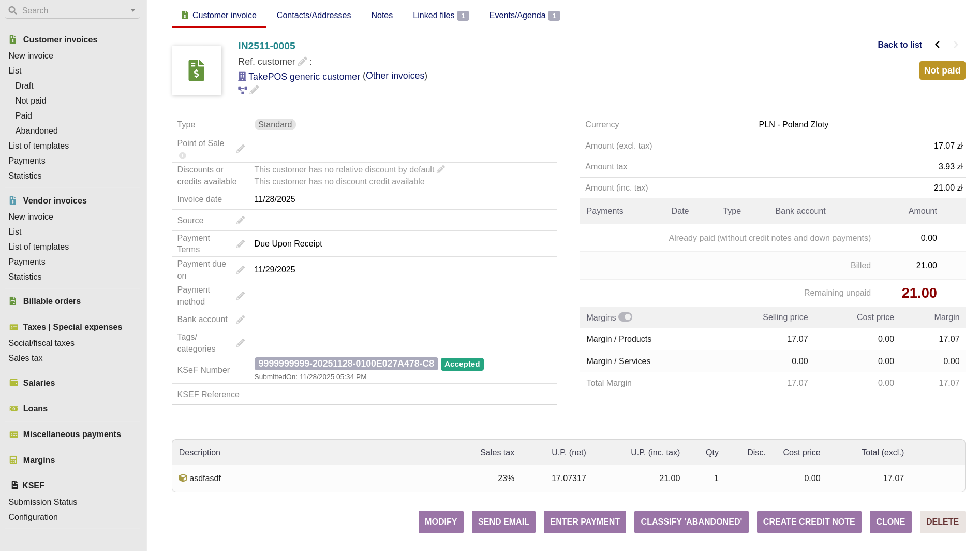Click the CREATE CREDIT NOTE button
Viewport: 980px width, 551px height.
click(x=809, y=522)
